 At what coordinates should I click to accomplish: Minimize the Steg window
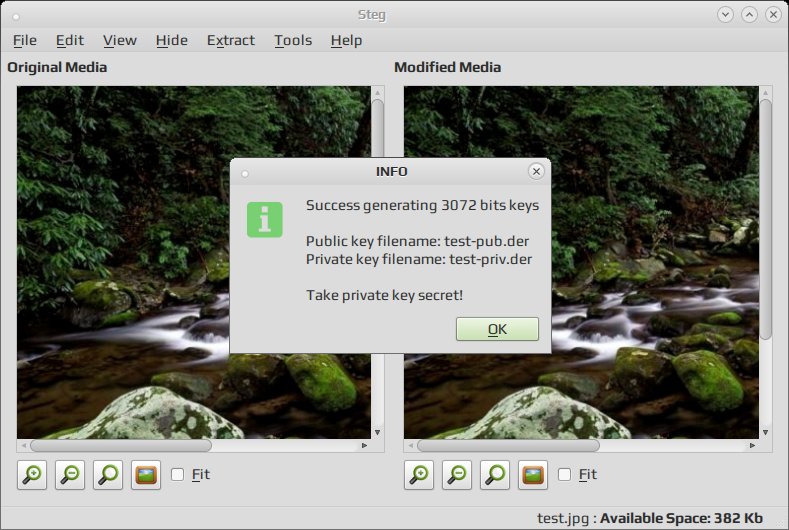(725, 15)
